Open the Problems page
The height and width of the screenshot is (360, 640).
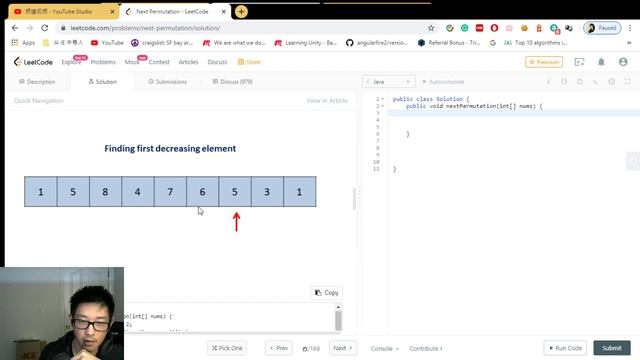click(103, 62)
